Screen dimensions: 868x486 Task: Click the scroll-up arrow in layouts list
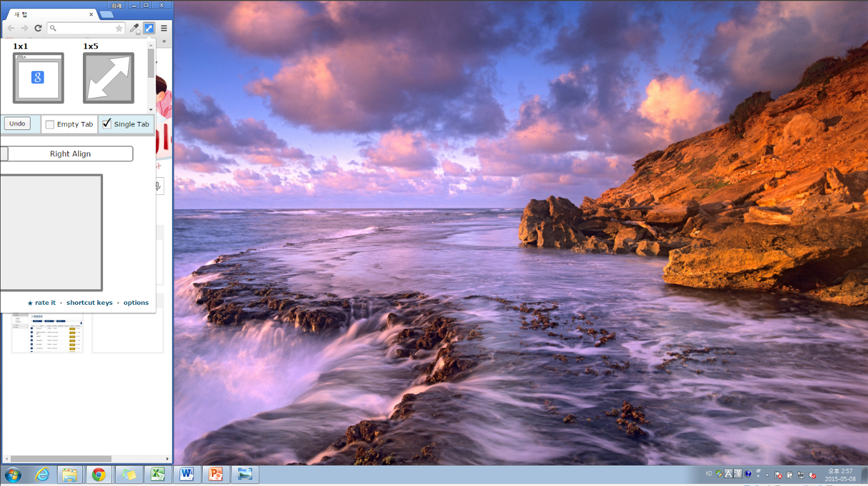click(x=151, y=45)
